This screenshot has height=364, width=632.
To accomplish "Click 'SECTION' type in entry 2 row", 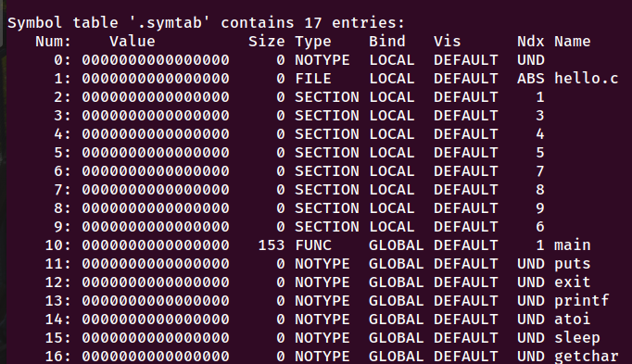I will (x=327, y=97).
